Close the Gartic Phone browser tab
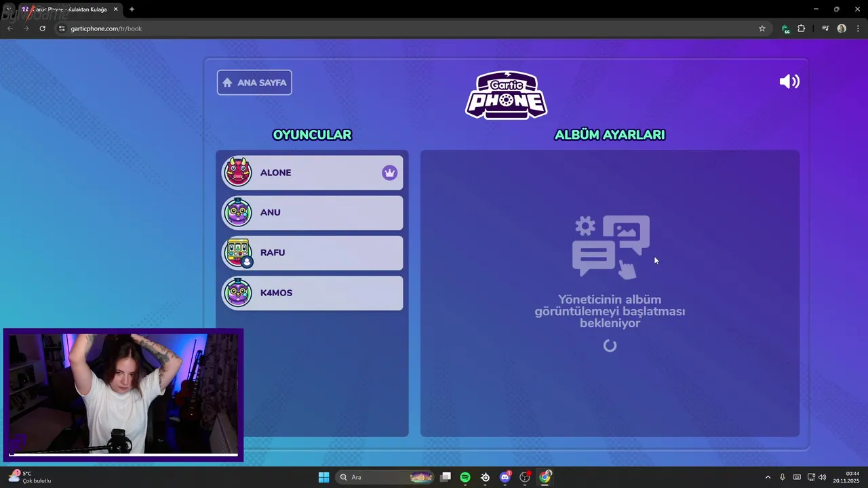 click(x=115, y=9)
